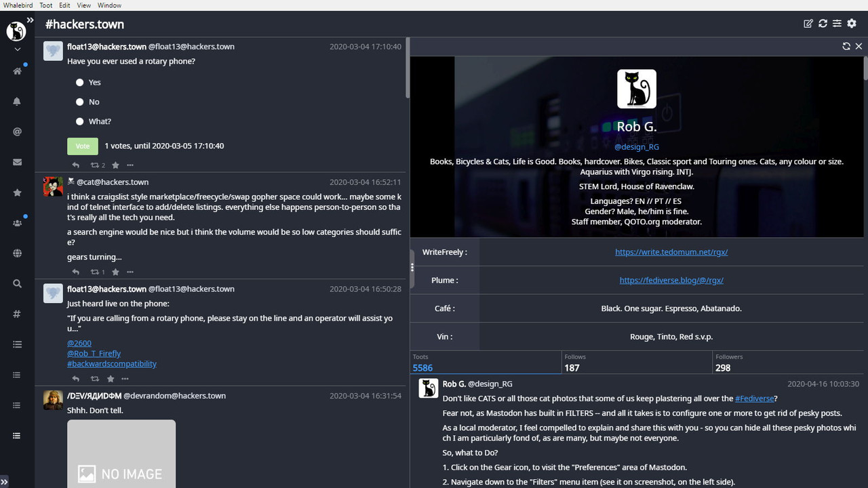Click the '#hackers.town' timeline title

85,24
